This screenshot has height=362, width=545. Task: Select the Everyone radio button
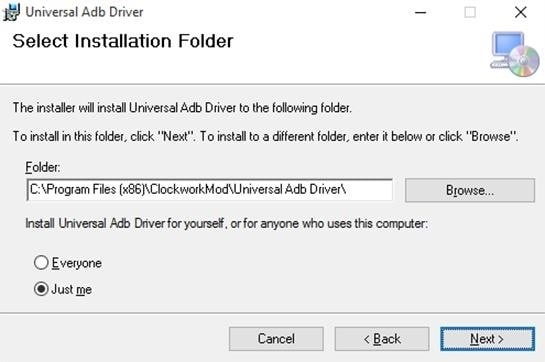(x=41, y=263)
